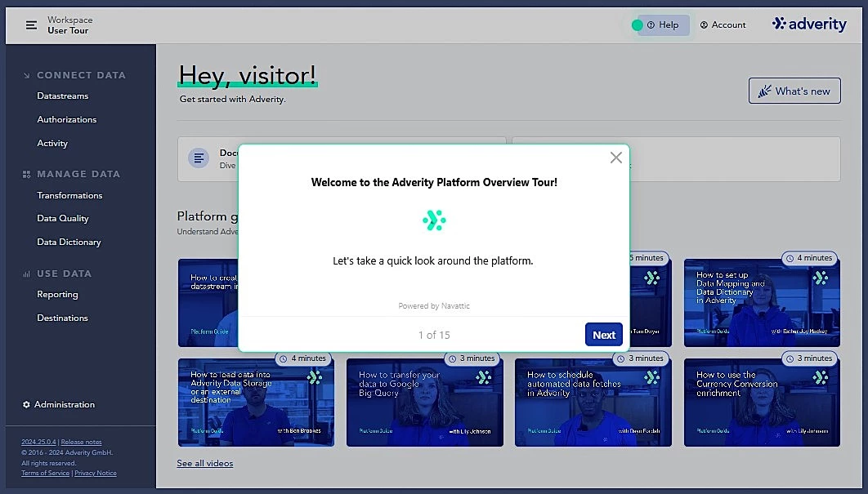
Task: Click the Use Data chart icon
Action: tap(26, 274)
